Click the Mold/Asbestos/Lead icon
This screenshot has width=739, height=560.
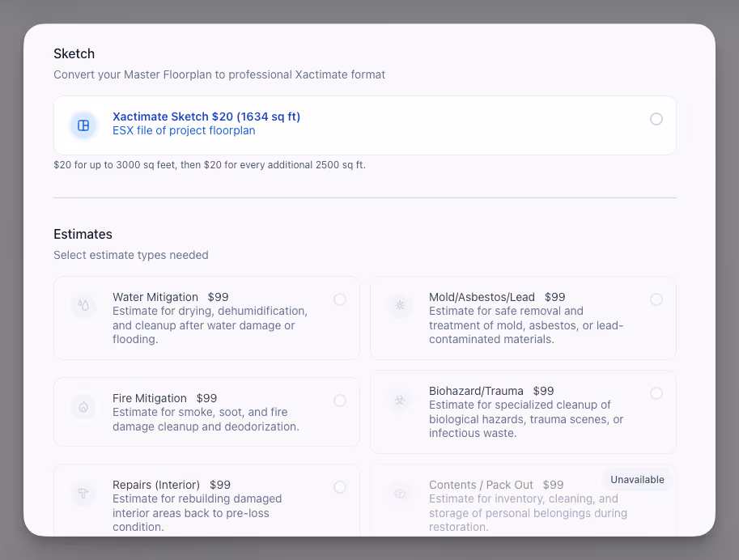pos(400,305)
